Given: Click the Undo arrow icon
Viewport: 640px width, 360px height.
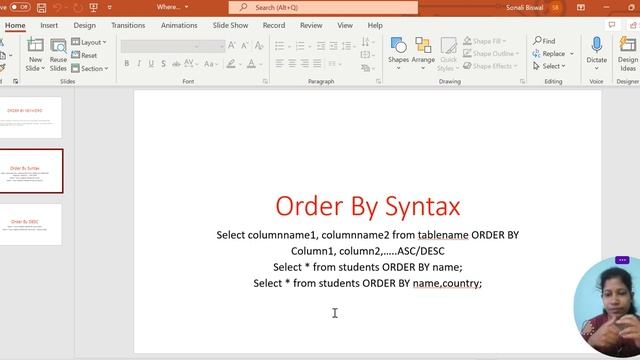Looking at the screenshot, I should (57, 7).
